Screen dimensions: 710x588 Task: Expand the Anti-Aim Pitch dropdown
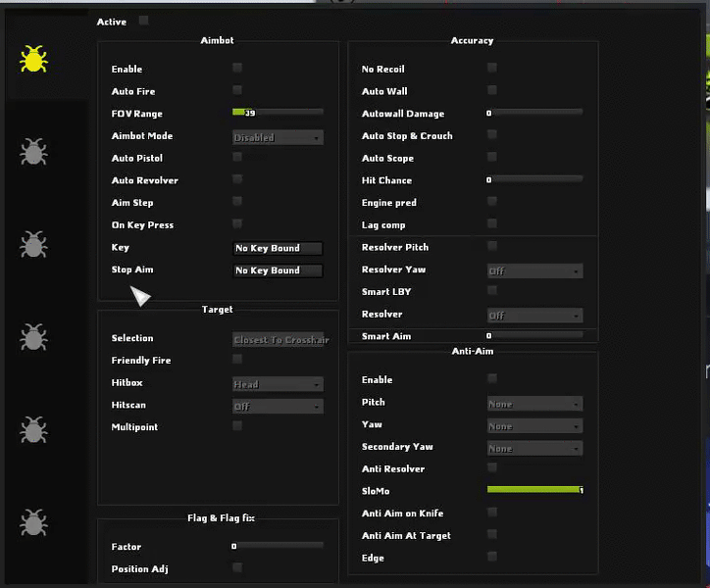[534, 403]
